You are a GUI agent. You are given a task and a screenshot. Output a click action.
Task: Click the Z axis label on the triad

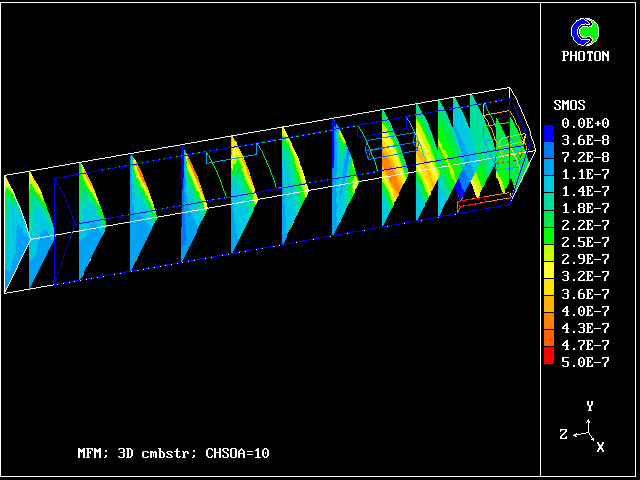click(563, 433)
